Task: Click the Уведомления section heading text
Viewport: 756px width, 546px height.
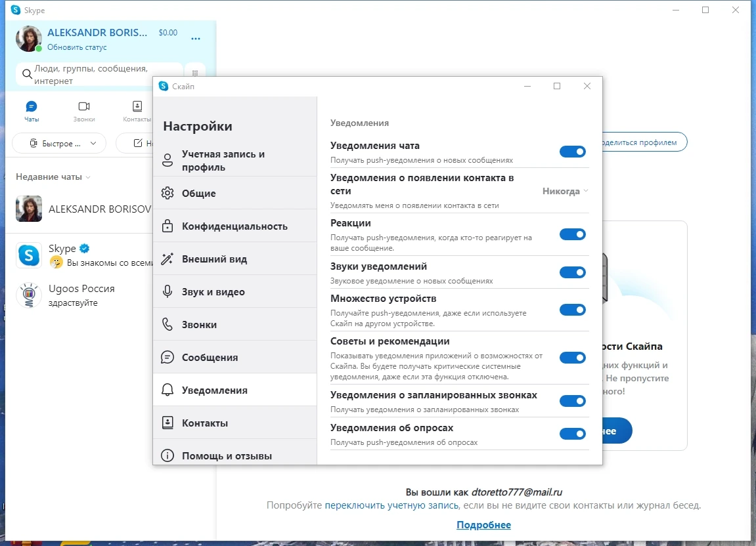Action: tap(359, 123)
